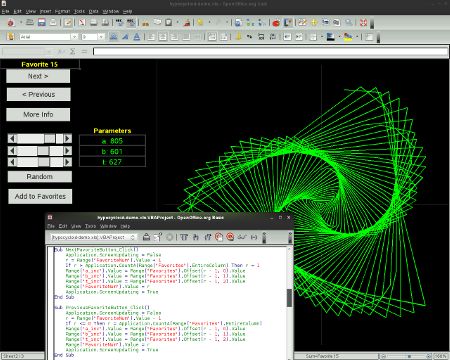The image size is (450, 360).
Task: Click Sort Descending icon
Action: click(x=262, y=23)
